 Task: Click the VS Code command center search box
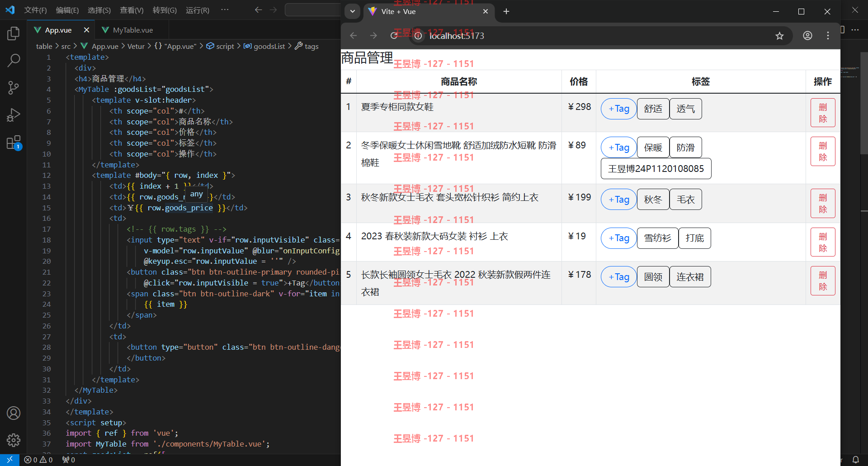pyautogui.click(x=313, y=10)
